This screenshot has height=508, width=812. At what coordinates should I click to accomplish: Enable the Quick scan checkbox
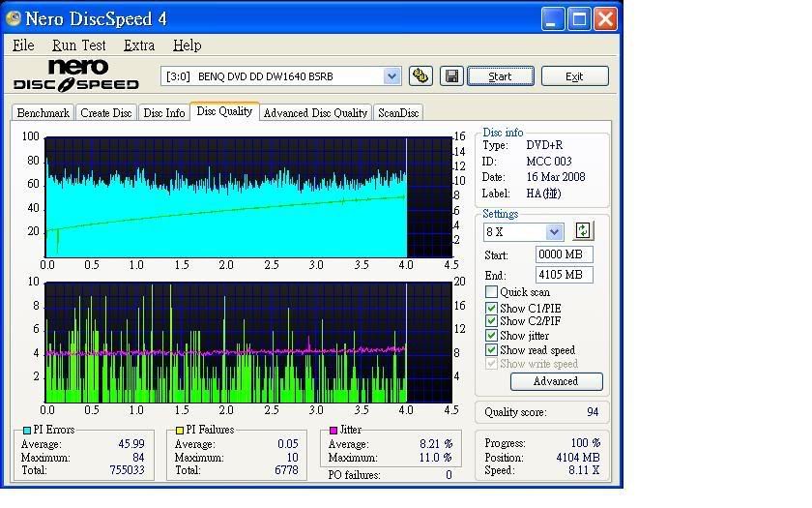point(491,292)
